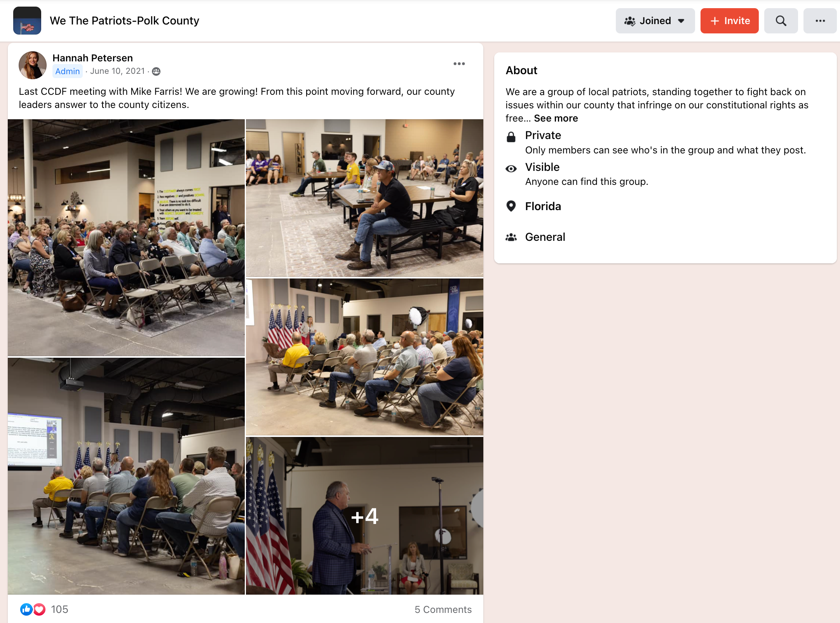The image size is (840, 623).
Task: Open the group search magnifier icon
Action: pos(781,21)
